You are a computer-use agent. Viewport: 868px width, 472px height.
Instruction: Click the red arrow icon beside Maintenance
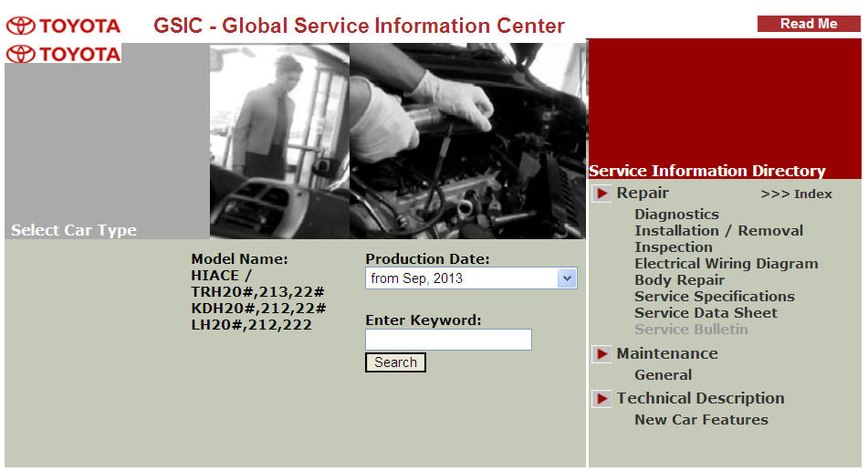(x=601, y=354)
